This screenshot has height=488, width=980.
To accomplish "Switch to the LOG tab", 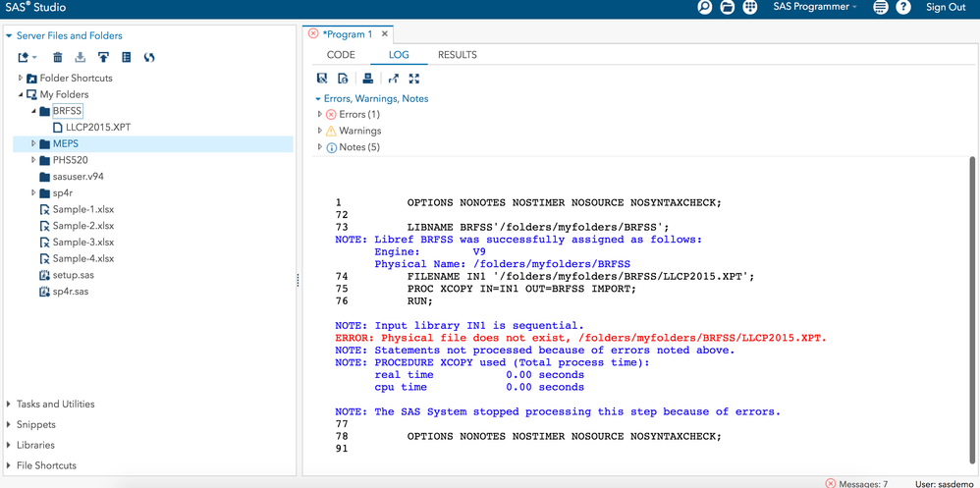I will point(399,55).
